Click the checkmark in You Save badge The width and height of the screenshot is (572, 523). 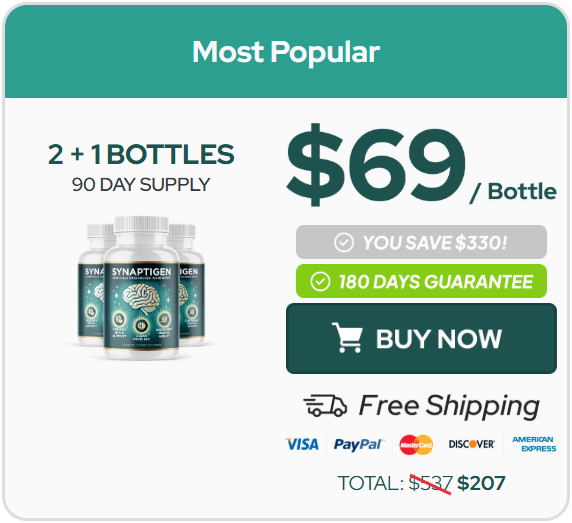pyautogui.click(x=344, y=242)
